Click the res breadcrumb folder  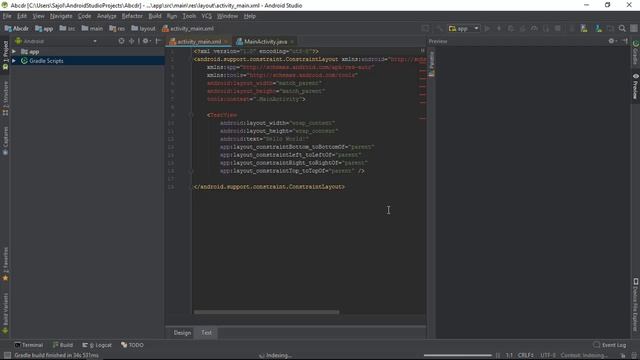pyautogui.click(x=117, y=29)
